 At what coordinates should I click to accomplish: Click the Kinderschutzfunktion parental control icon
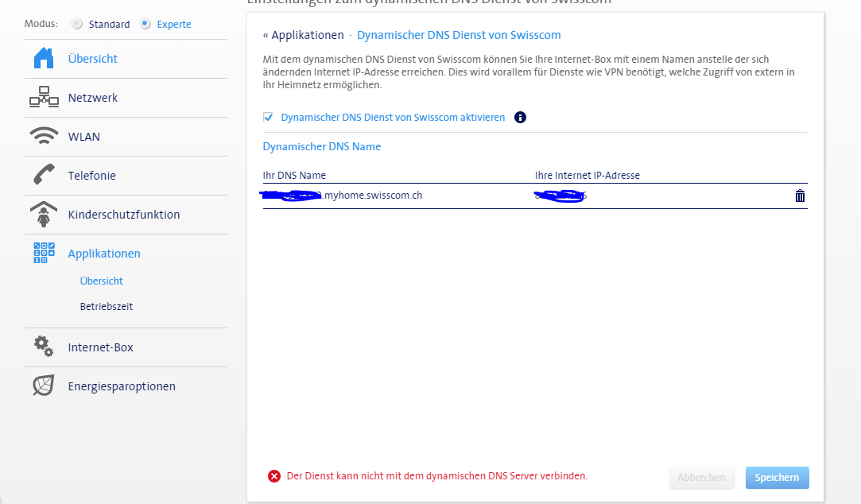pos(44,215)
